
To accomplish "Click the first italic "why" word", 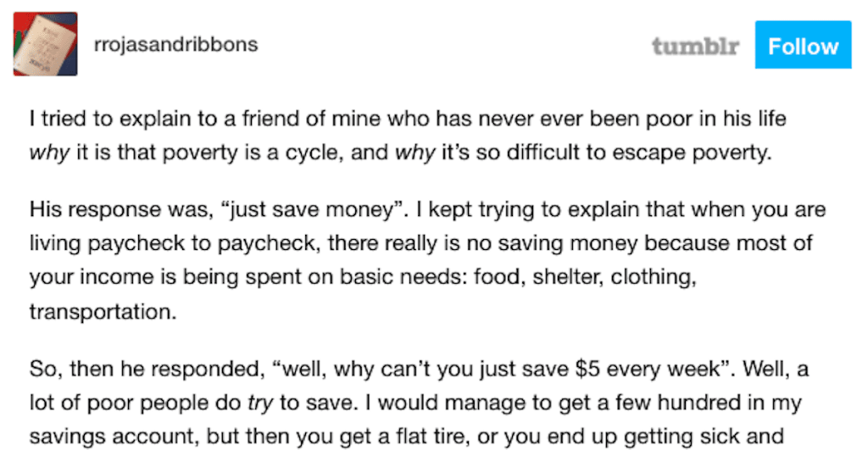I will [49, 153].
